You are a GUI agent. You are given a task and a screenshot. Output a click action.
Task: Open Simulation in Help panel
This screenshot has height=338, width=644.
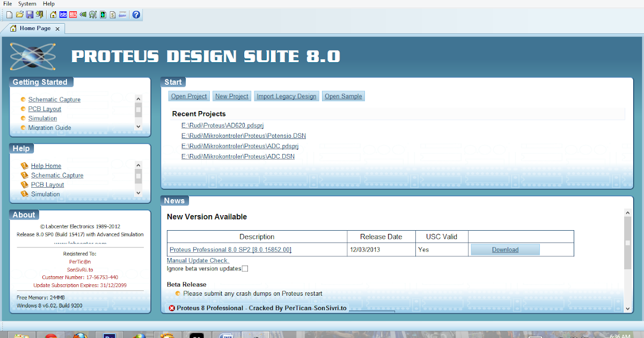[45, 194]
